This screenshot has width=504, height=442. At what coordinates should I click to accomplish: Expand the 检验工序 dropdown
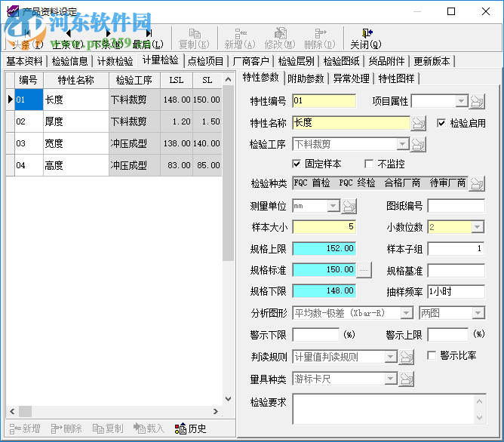point(403,144)
